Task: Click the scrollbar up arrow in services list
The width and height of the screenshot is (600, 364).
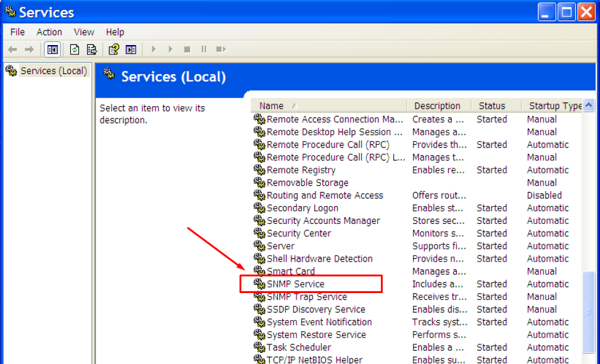Action: [589, 105]
